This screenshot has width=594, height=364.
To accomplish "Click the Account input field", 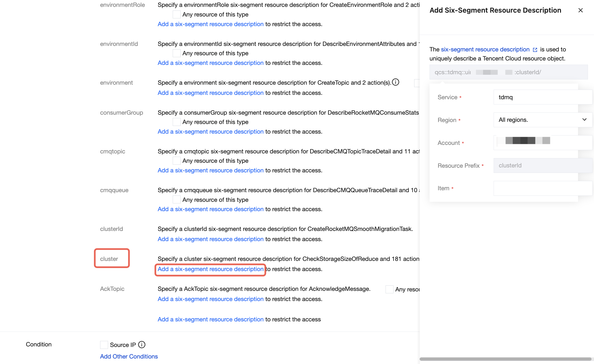I will pos(569,143).
